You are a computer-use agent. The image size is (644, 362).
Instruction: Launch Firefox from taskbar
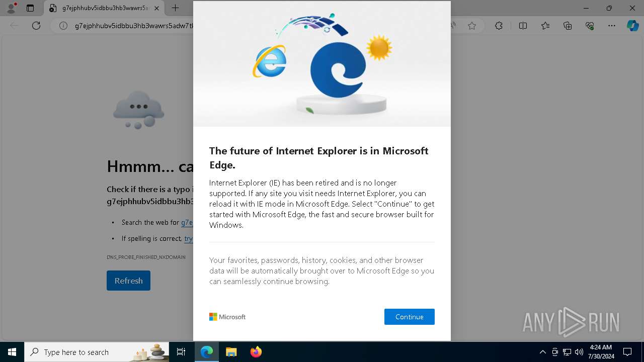(256, 352)
